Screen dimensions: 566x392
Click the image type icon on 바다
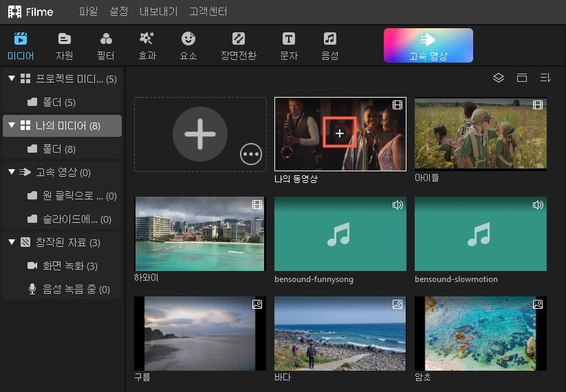coord(398,304)
